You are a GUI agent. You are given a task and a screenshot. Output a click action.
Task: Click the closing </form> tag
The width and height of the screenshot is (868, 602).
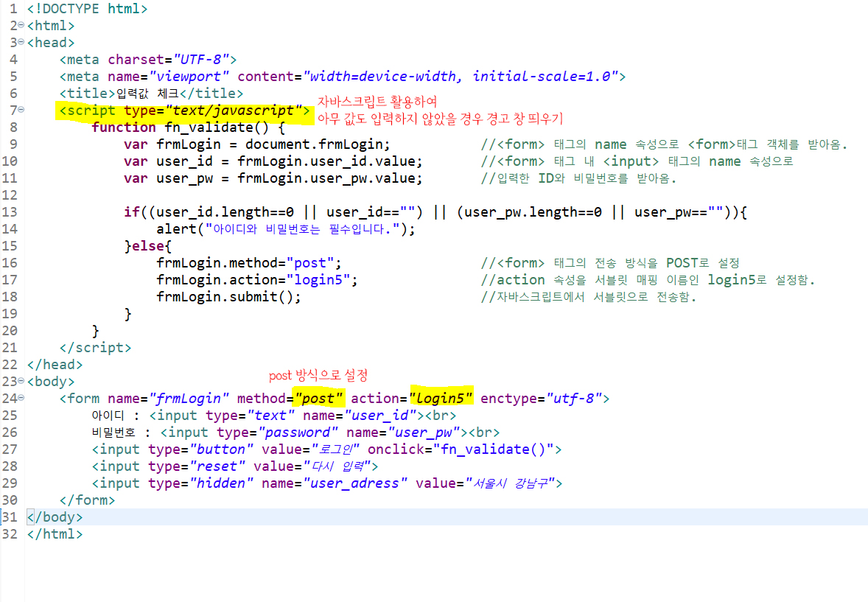tap(87, 500)
